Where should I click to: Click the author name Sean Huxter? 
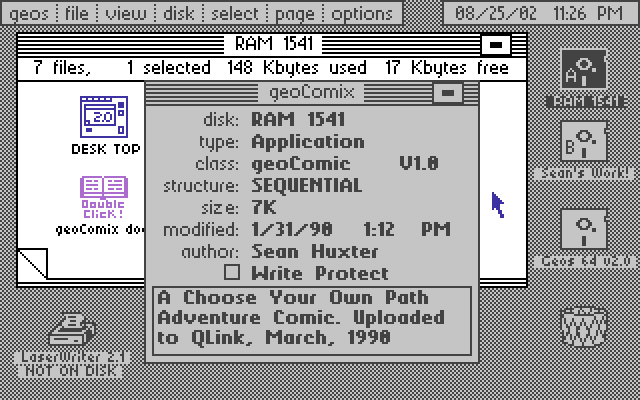pos(315,251)
